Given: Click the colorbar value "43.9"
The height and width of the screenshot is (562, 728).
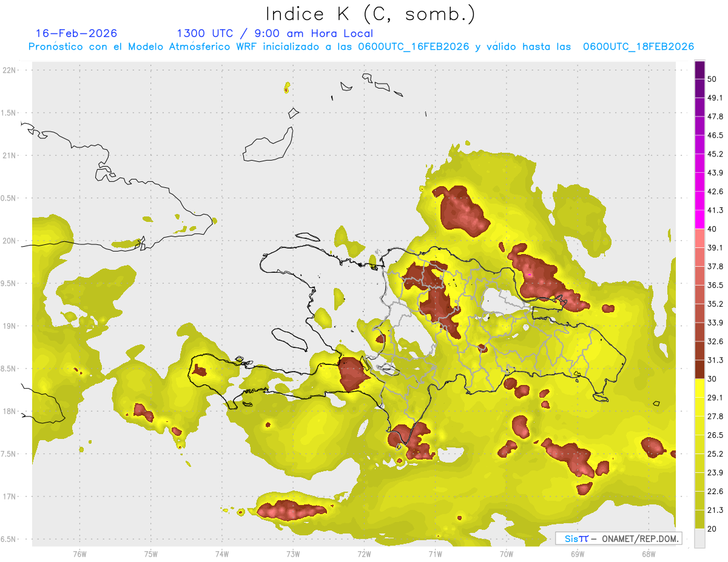Looking at the screenshot, I should pyautogui.click(x=715, y=173).
